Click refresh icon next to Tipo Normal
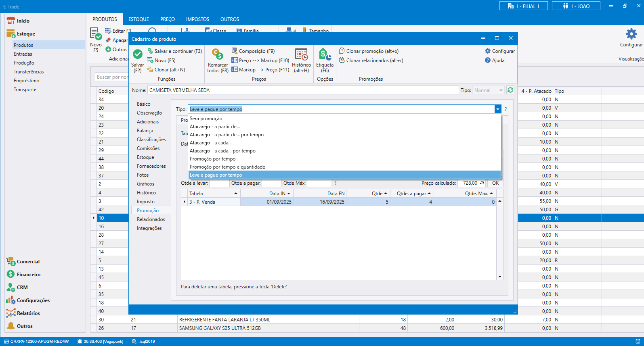Viewport: 644px width, 346px height. coord(510,90)
